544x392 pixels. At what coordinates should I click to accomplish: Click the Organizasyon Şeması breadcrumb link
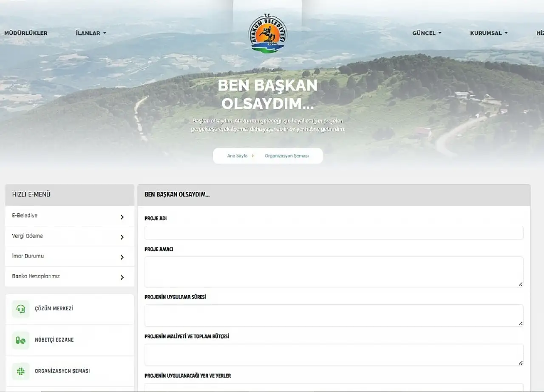[x=287, y=156]
